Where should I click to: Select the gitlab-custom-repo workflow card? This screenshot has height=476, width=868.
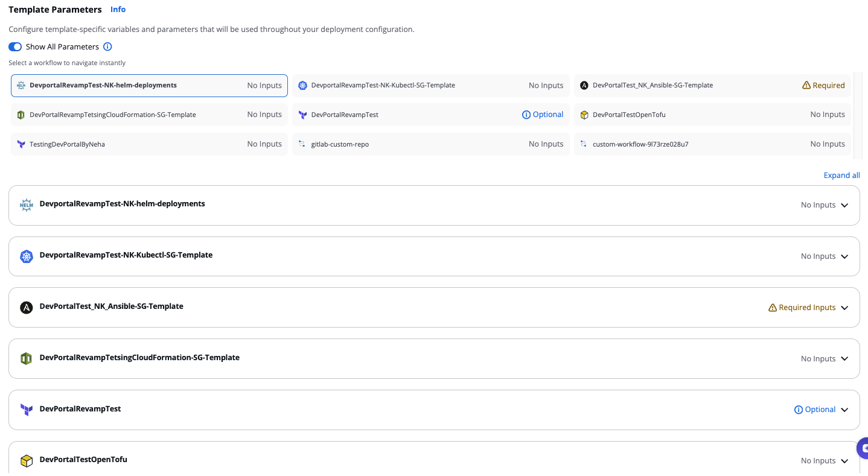click(430, 144)
